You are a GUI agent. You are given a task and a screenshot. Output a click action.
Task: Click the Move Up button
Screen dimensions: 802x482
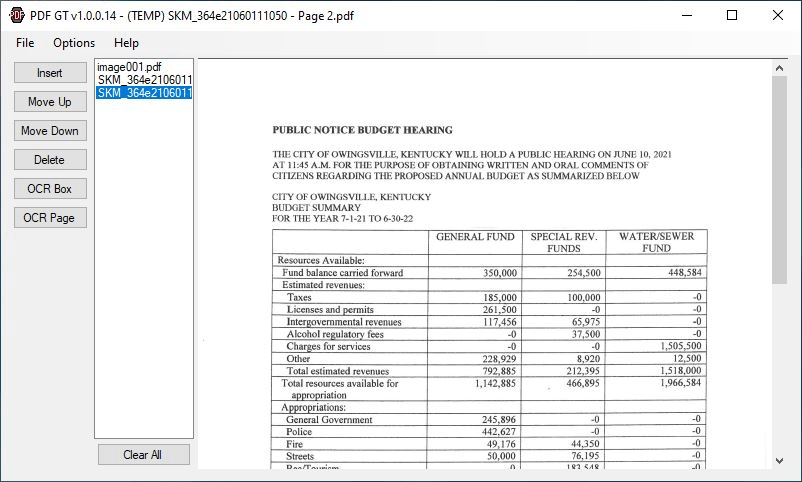click(x=50, y=102)
